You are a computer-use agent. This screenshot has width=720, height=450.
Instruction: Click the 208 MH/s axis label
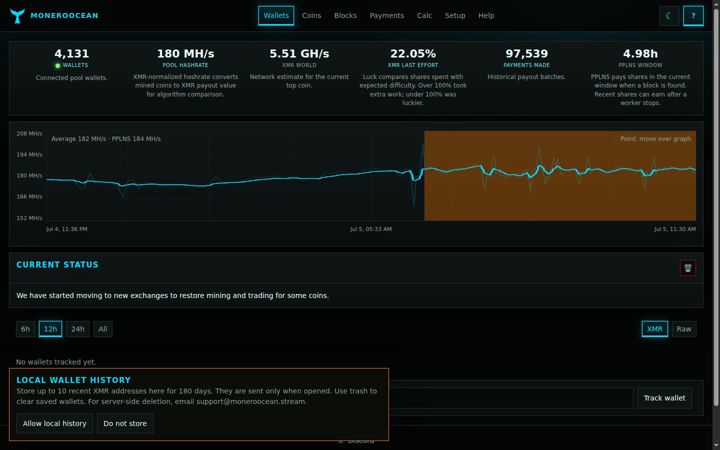click(x=29, y=134)
